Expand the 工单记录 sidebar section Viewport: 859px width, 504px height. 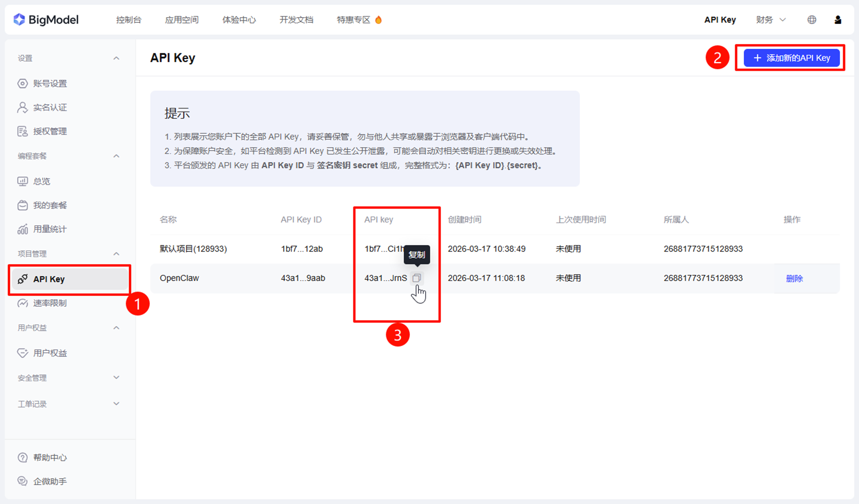pyautogui.click(x=116, y=404)
